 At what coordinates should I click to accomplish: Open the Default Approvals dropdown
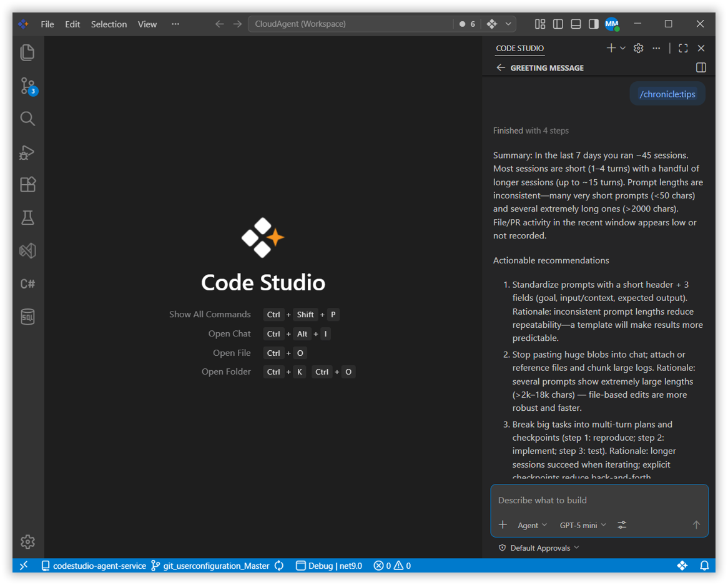[x=539, y=548]
